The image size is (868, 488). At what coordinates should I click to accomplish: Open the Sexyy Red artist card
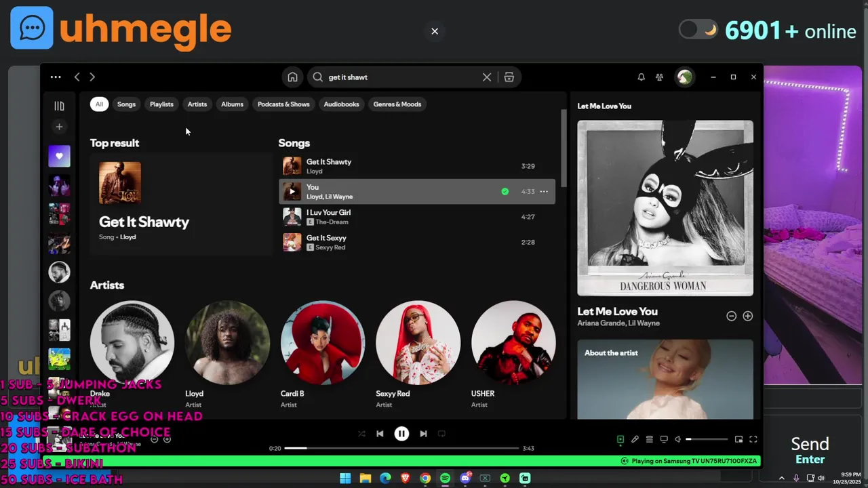coord(418,354)
